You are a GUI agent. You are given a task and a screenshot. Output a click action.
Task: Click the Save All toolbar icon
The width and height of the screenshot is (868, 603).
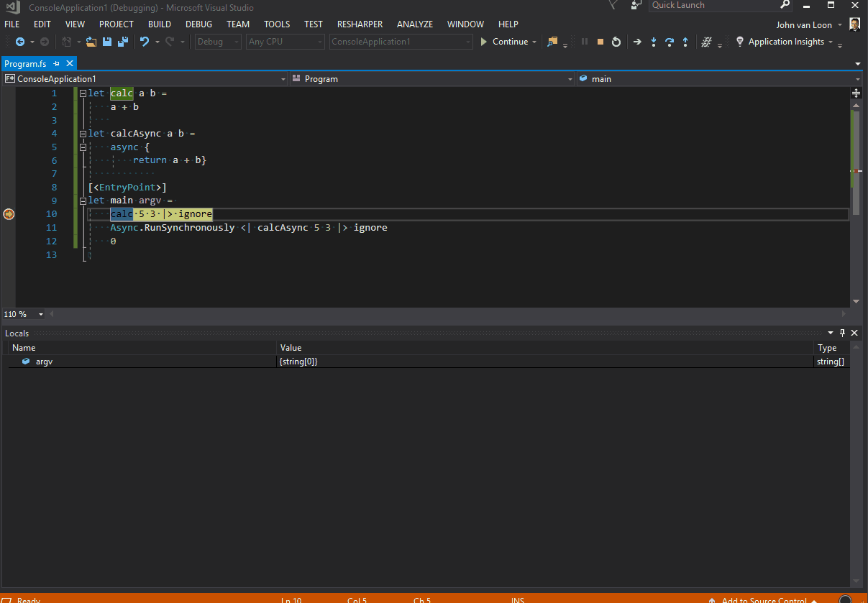pos(123,42)
